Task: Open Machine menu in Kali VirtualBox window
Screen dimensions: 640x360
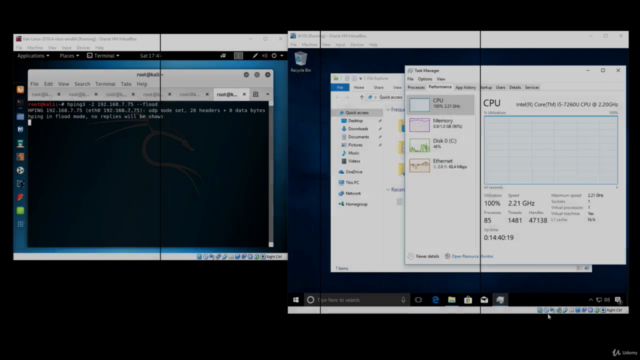Action: click(x=35, y=48)
